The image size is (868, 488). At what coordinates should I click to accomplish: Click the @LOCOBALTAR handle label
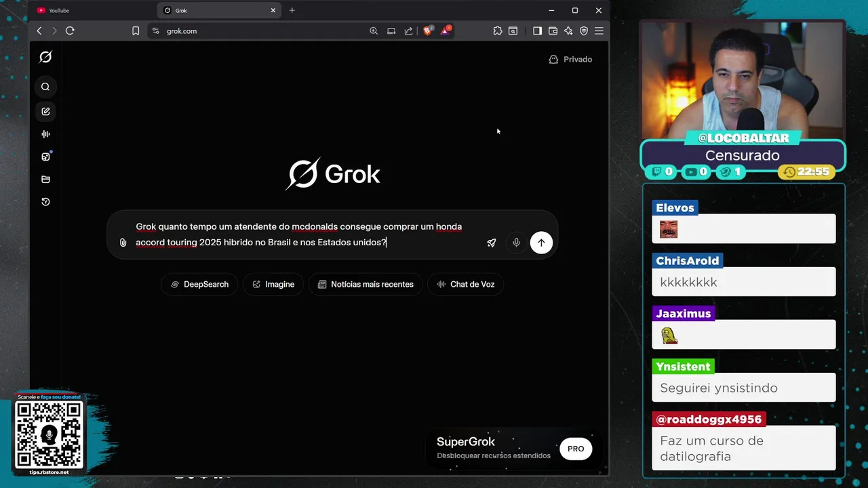pos(743,138)
